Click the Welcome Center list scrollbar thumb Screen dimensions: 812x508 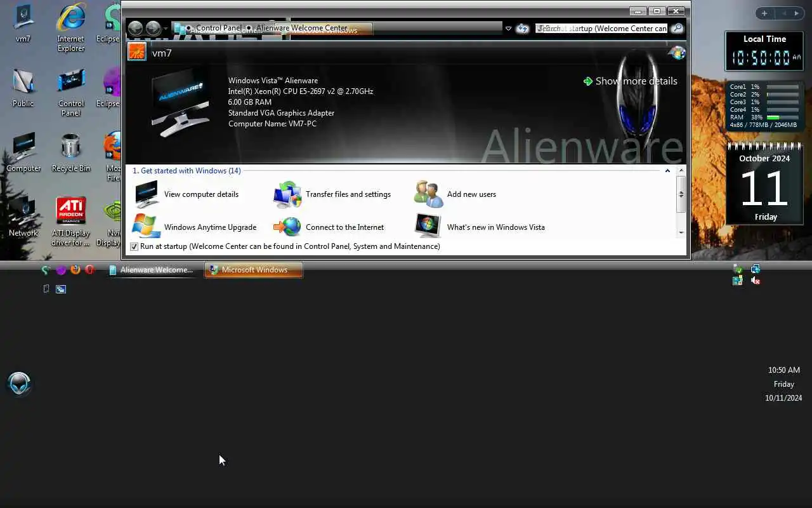coord(681,194)
